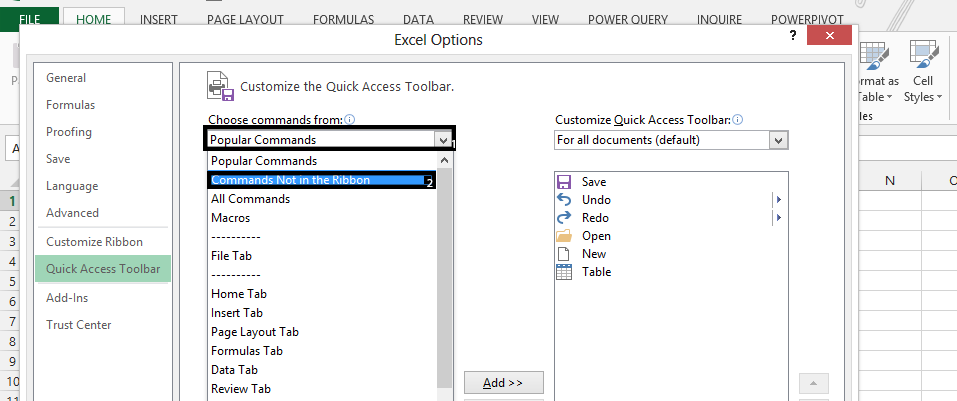Click the Format as Table ribbon icon
This screenshot has height=401, width=957.
point(874,57)
